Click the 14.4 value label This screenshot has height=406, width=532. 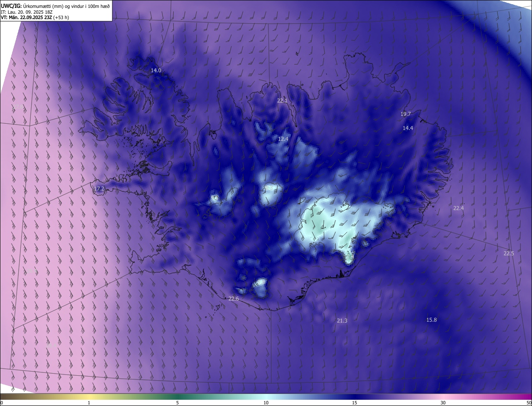click(x=408, y=128)
